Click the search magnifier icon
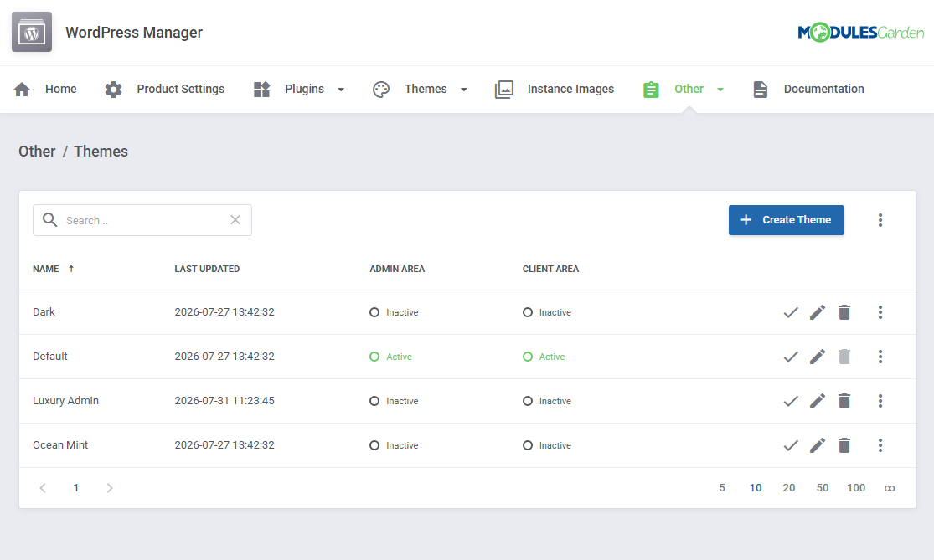 pos(50,220)
